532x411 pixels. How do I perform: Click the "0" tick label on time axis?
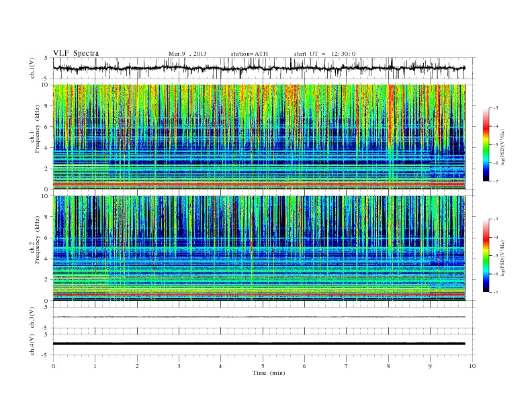click(53, 366)
